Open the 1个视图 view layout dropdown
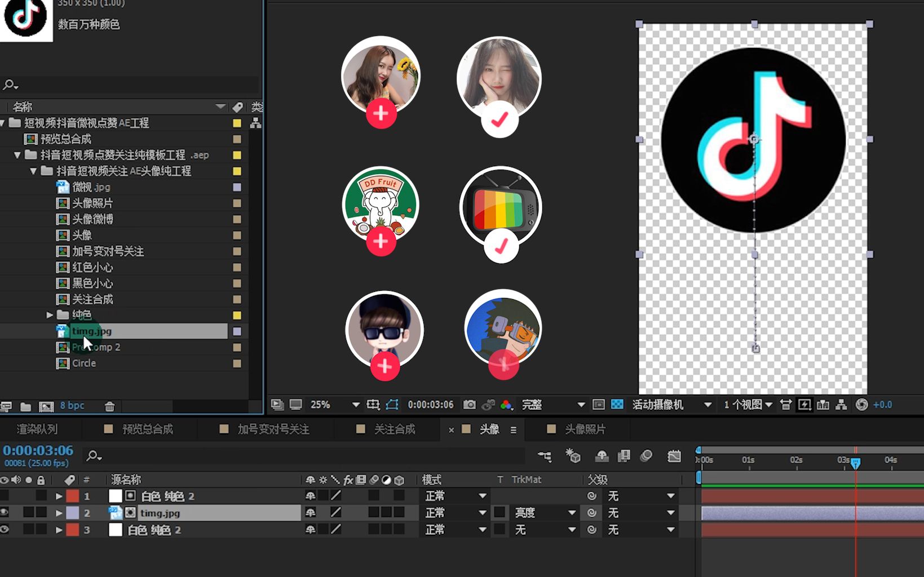924x577 pixels. tap(748, 405)
